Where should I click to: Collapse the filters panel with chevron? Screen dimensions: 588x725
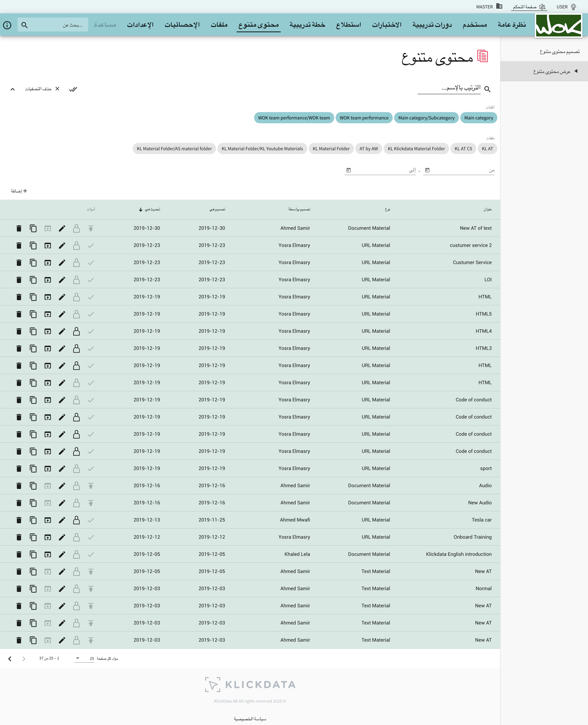pos(13,89)
